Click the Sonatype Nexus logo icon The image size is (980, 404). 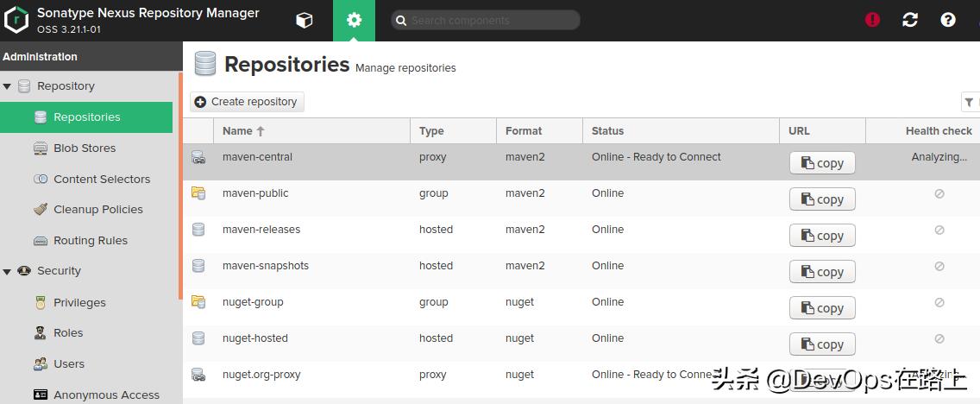point(16,19)
